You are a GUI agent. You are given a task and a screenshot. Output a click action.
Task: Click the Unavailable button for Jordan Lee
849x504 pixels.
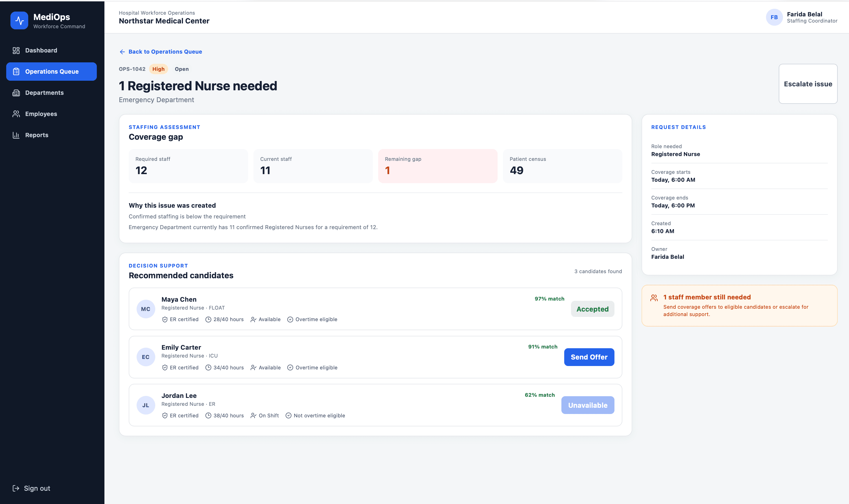(588, 405)
